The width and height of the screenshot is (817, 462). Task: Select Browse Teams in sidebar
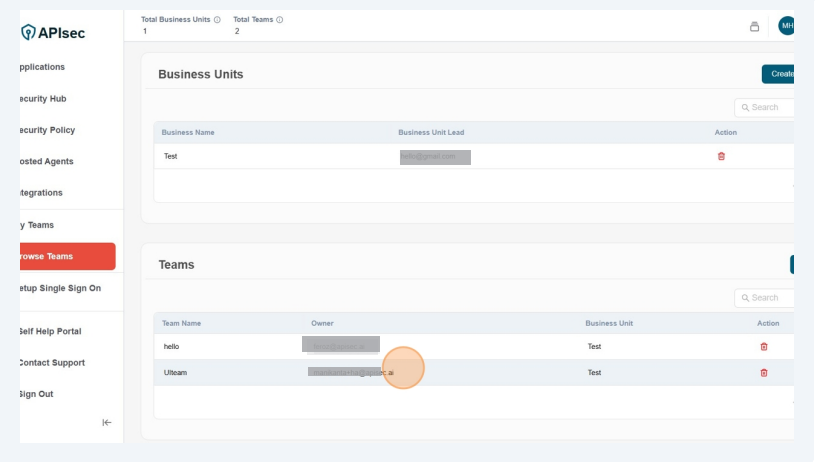pos(60,256)
